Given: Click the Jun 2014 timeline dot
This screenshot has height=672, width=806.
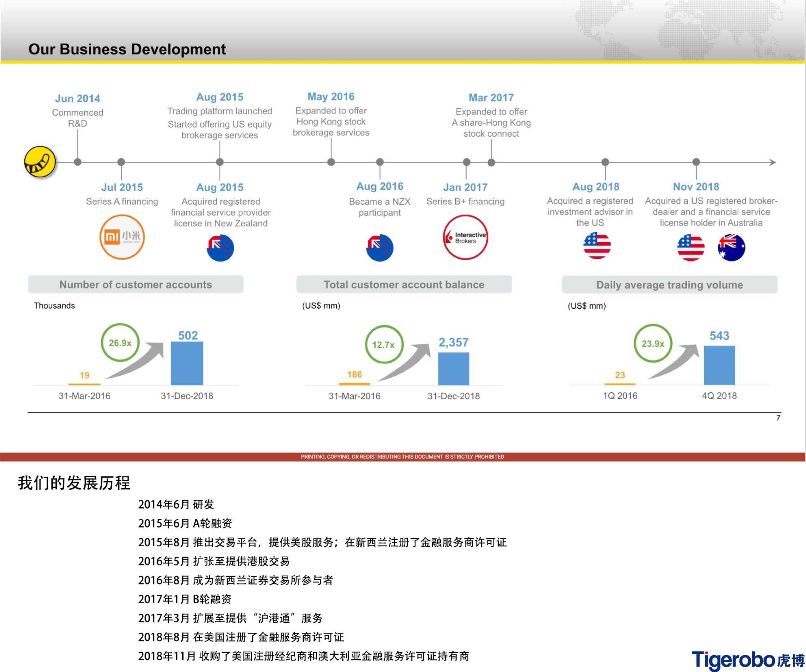Looking at the screenshot, I should [78, 162].
